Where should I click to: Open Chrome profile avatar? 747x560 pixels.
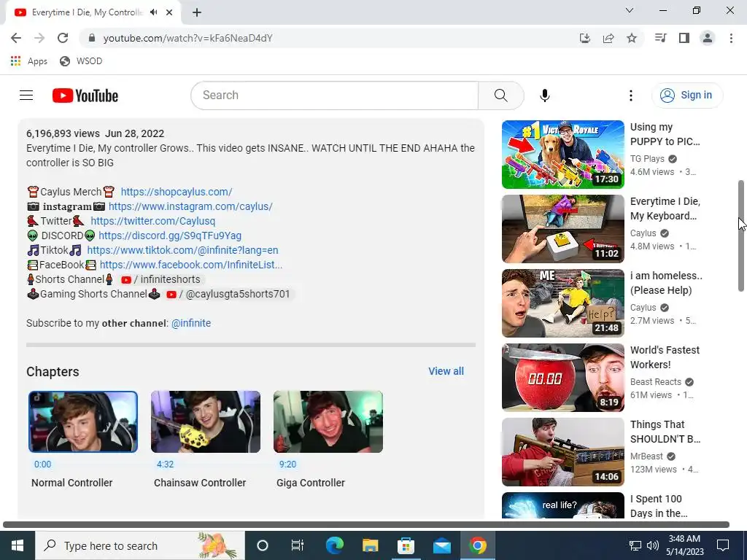point(708,38)
